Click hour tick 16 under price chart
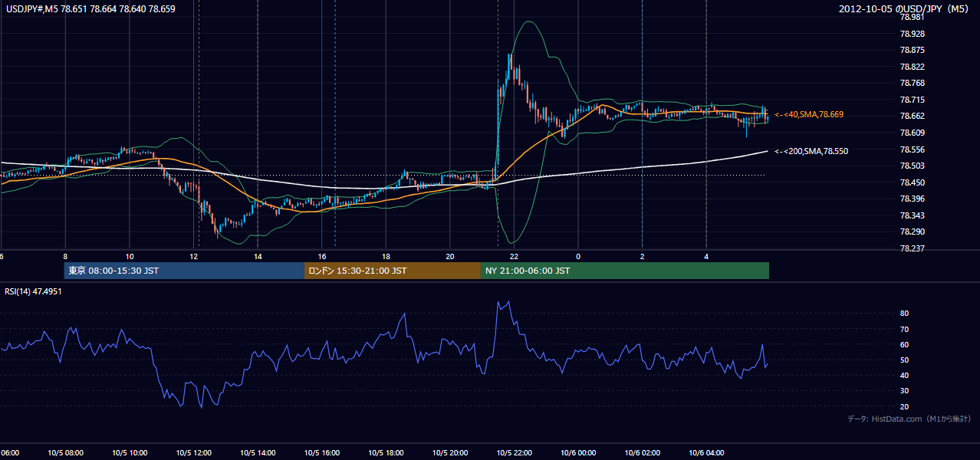 [321, 256]
